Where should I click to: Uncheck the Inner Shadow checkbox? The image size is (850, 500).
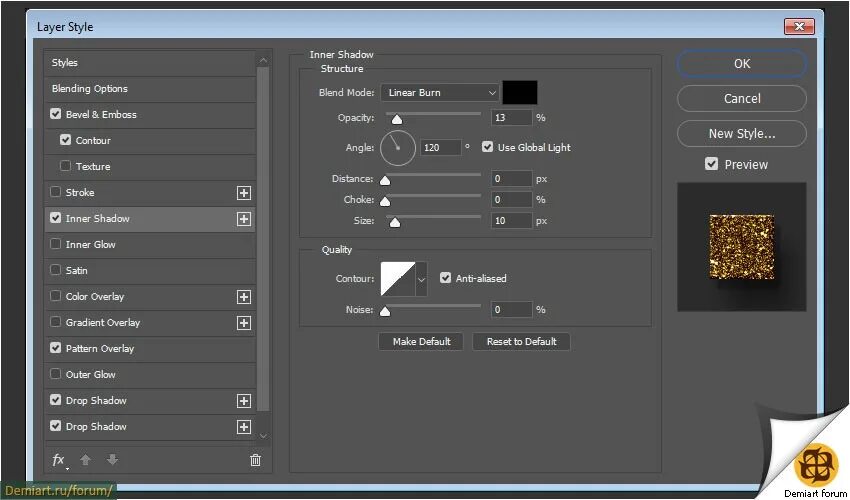(55, 218)
